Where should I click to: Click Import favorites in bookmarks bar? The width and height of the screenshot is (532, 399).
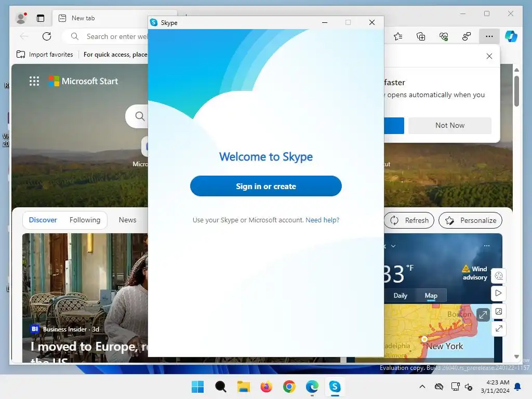tap(45, 54)
